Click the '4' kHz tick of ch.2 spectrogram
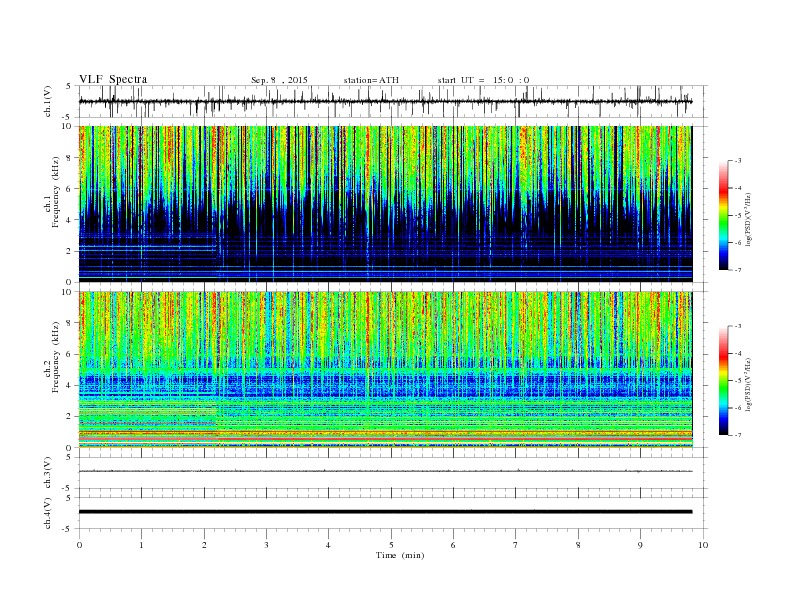Image resolution: width=792 pixels, height=612 pixels. pos(70,385)
